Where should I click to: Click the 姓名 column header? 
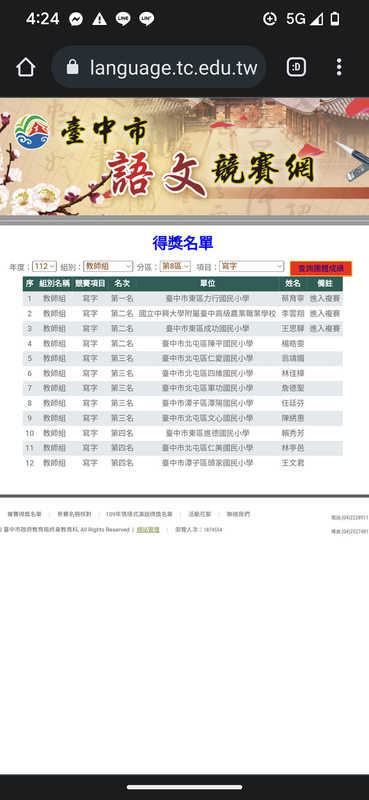(293, 284)
